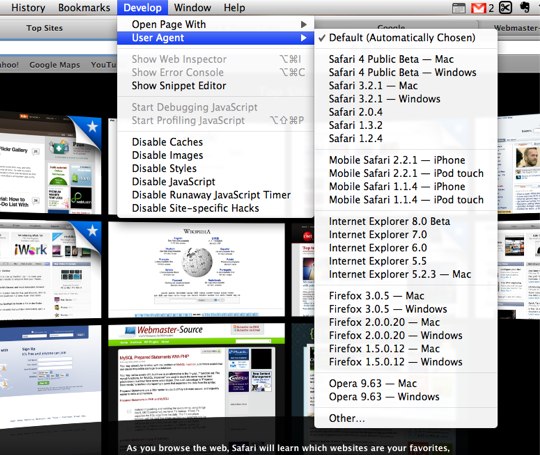This screenshot has height=455, width=540.
Task: Toggle Disable Styles option
Action: click(x=215, y=168)
